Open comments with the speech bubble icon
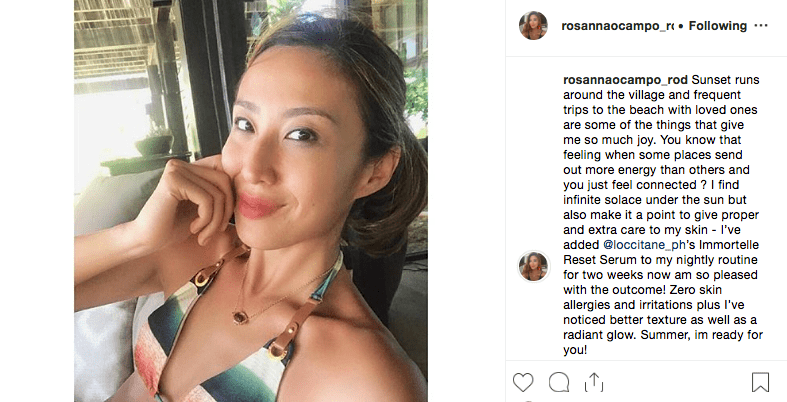The height and width of the screenshot is (402, 787). click(x=559, y=381)
